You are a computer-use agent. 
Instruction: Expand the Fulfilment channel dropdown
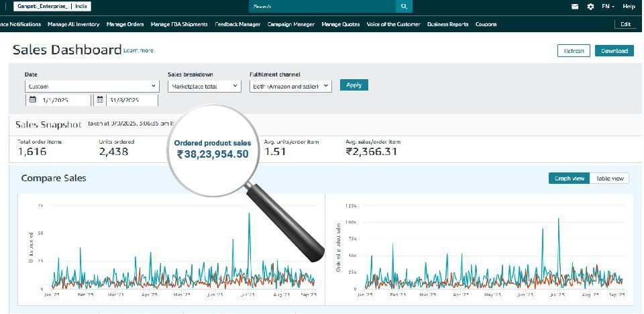290,86
